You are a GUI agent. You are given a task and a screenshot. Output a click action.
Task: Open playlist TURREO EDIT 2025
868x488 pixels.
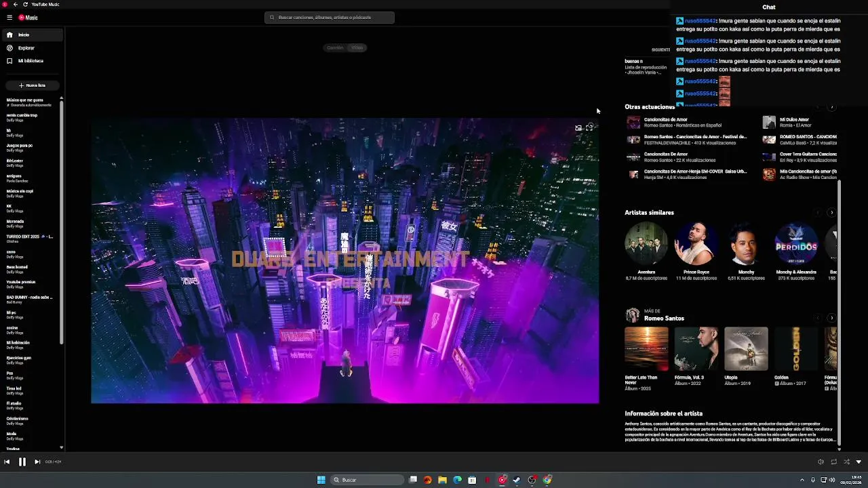point(31,239)
